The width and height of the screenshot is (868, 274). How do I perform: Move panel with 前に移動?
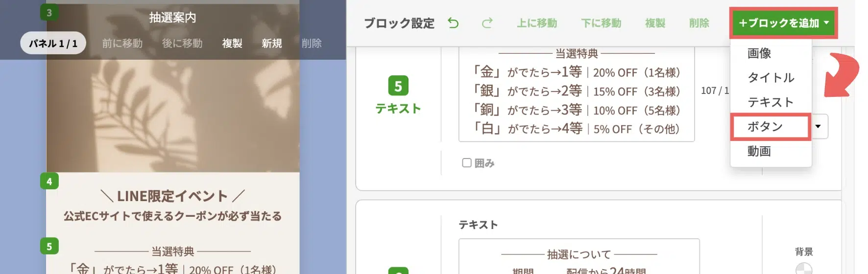122,43
